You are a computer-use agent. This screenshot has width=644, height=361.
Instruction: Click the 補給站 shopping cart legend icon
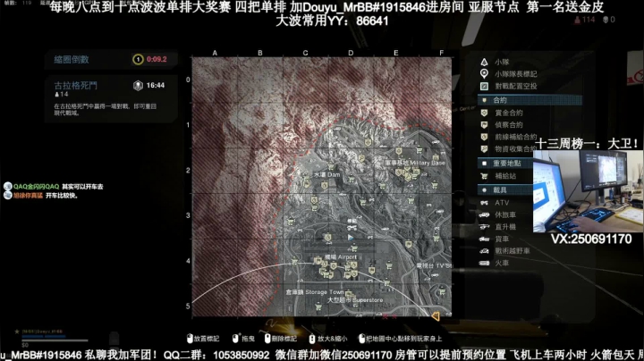pyautogui.click(x=484, y=176)
